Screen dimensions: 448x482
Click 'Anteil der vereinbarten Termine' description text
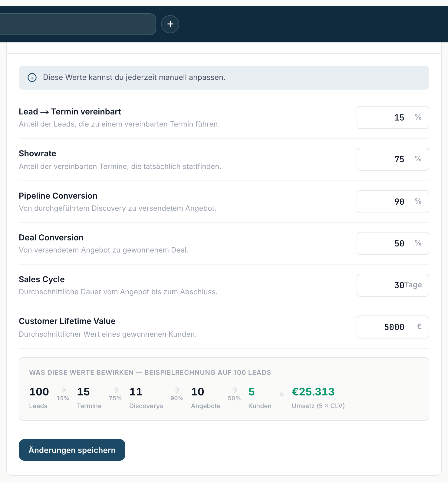click(x=120, y=167)
